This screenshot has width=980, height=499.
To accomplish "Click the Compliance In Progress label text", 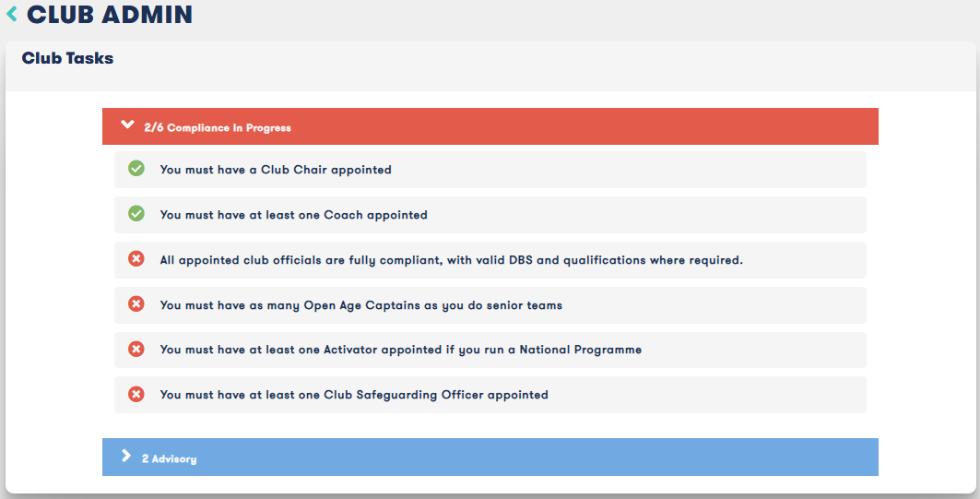I will click(x=229, y=127).
